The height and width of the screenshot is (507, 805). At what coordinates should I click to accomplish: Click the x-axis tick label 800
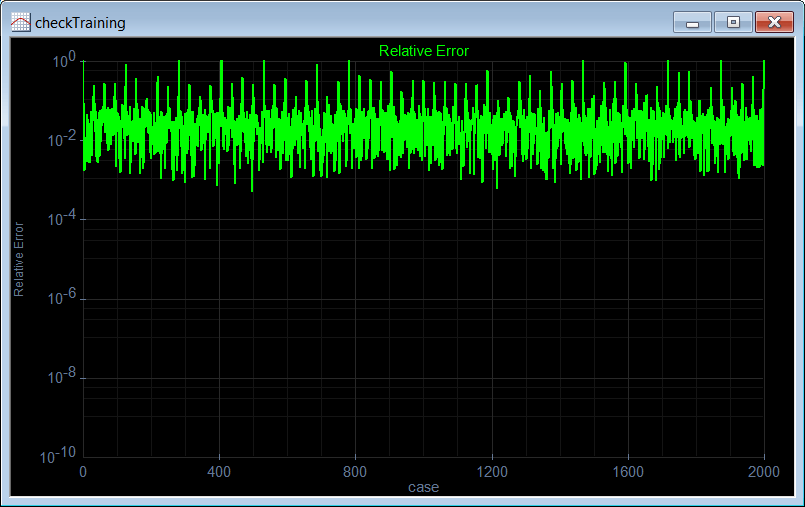355,472
